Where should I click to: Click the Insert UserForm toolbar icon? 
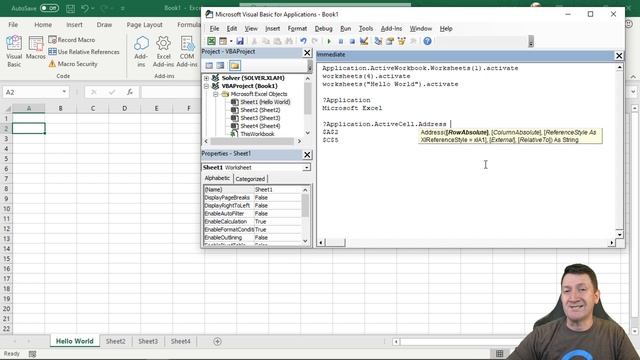pos(222,41)
